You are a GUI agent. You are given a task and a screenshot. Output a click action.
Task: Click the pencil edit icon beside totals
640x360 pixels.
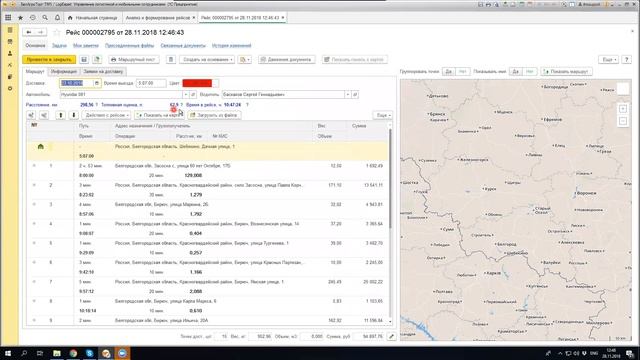click(x=391, y=337)
